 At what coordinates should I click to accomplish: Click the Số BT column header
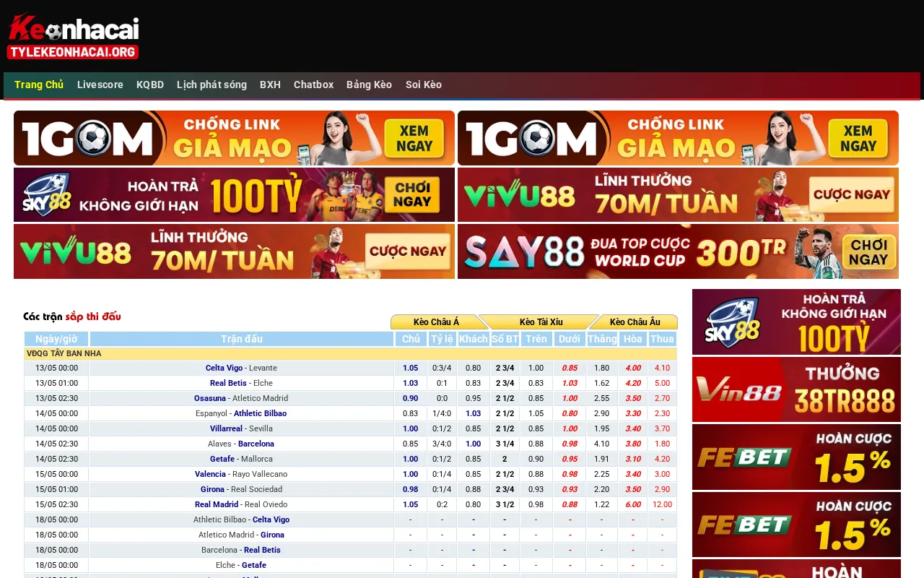(x=505, y=339)
